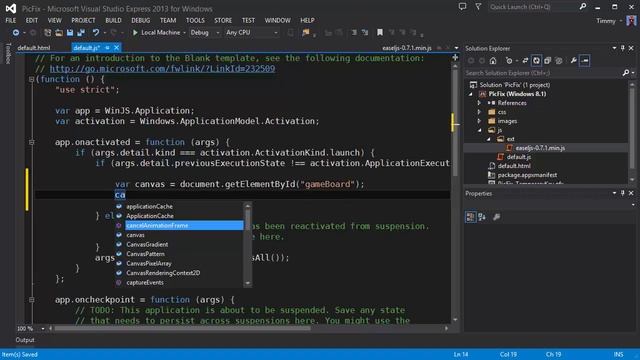This screenshot has height=360, width=640.
Task: Click Collapse All icon in Solution Explorer
Action: [547, 60]
